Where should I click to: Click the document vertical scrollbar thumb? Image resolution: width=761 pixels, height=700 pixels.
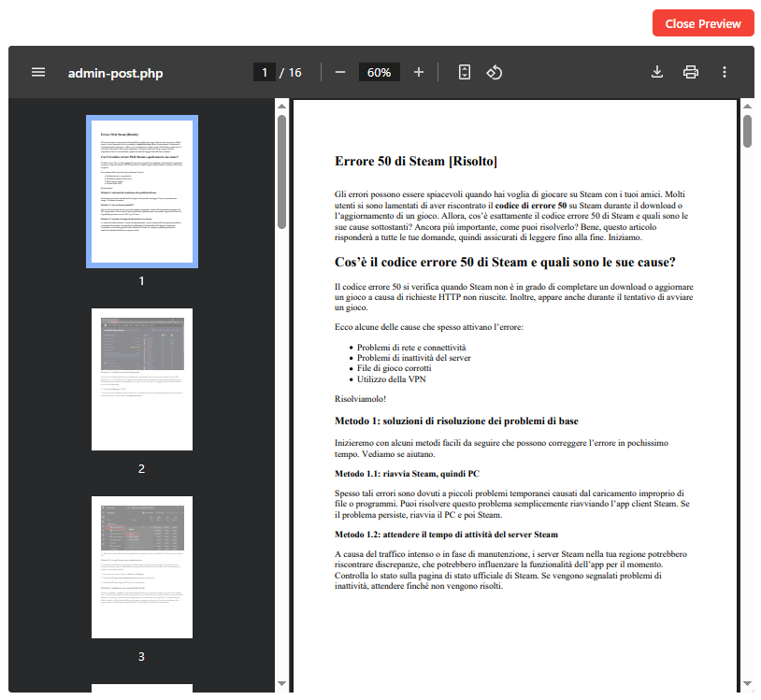747,131
